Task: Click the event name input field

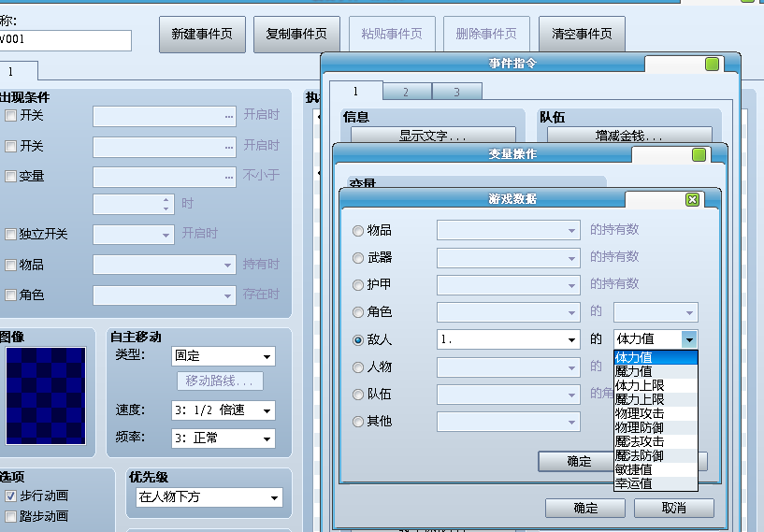Action: coord(65,40)
